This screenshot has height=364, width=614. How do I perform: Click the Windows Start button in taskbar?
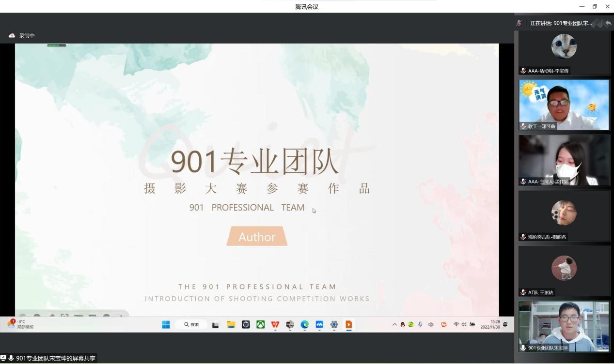166,324
